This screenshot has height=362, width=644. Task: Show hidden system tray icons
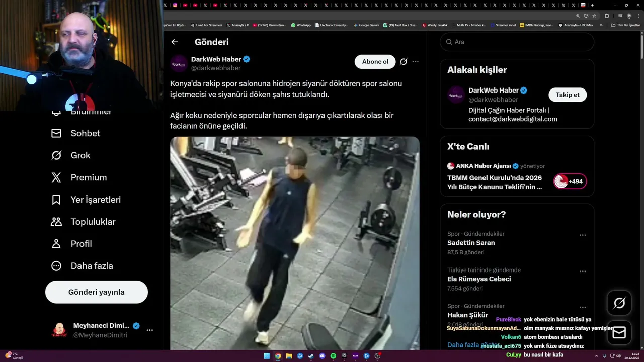click(596, 356)
